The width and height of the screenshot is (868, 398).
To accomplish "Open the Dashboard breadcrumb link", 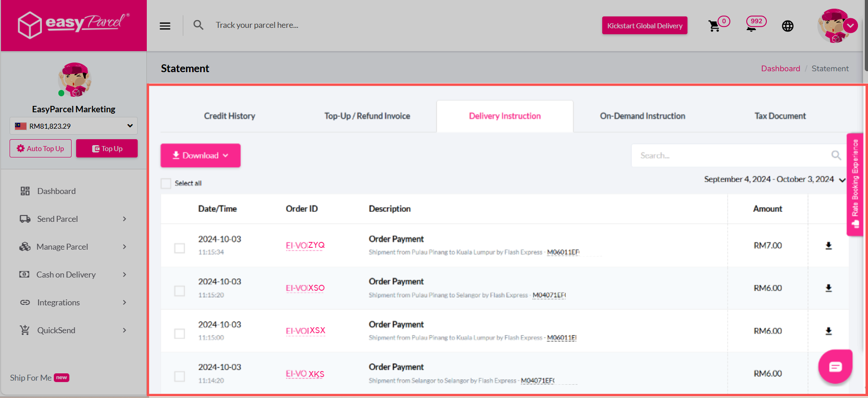I will point(780,68).
